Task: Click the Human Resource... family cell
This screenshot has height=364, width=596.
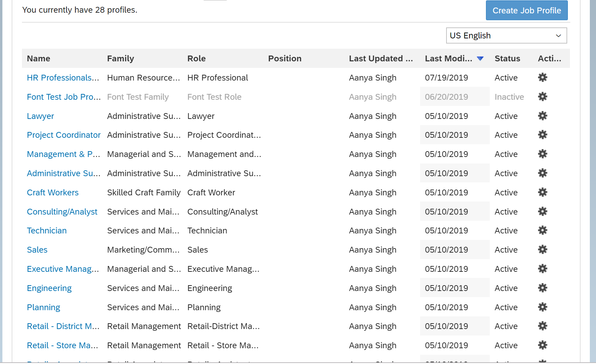Action: 143,78
